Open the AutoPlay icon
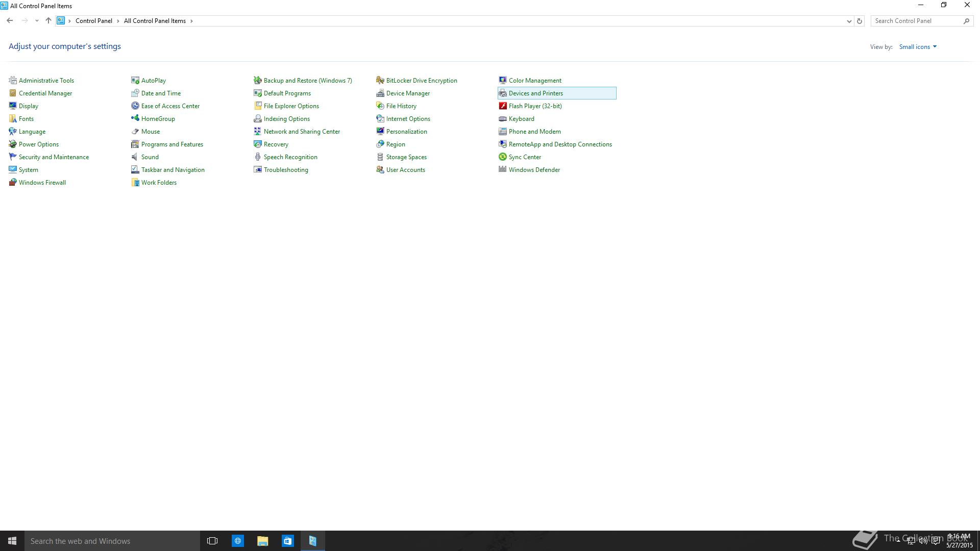 point(135,80)
